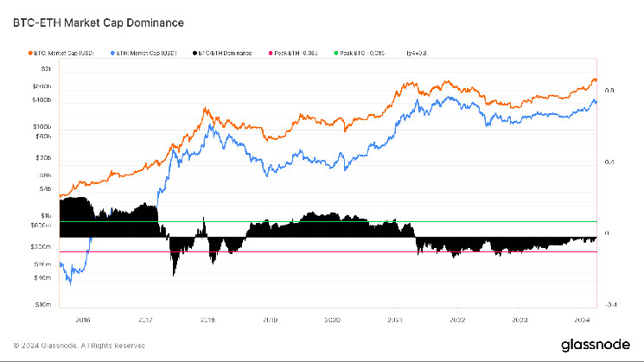
Task: Click the $2t label on left axis
Action: click(x=47, y=67)
